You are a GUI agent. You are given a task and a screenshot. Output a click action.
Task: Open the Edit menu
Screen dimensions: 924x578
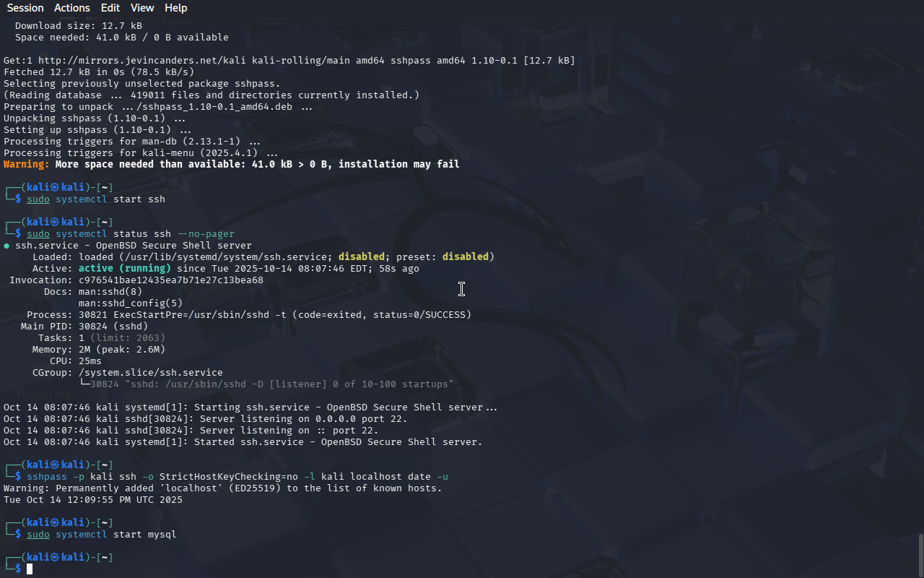[x=110, y=8]
